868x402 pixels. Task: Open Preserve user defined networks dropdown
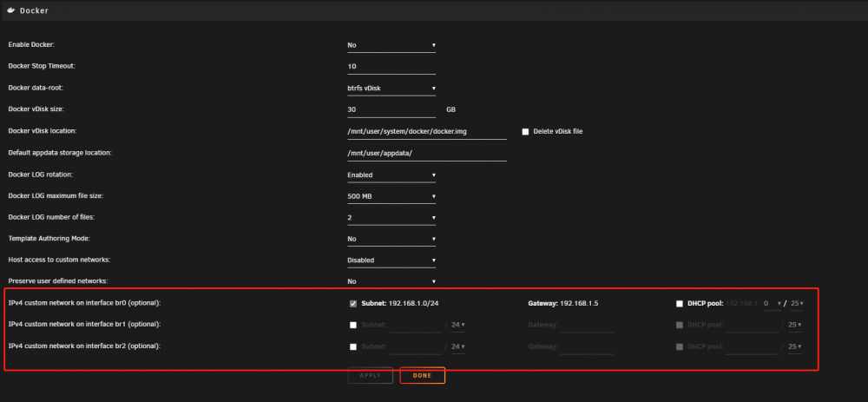(391, 281)
